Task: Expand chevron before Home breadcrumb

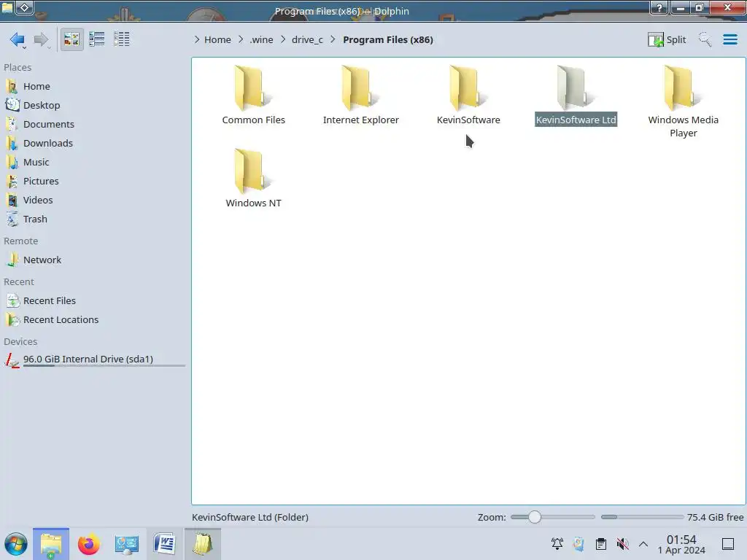Action: pos(197,39)
